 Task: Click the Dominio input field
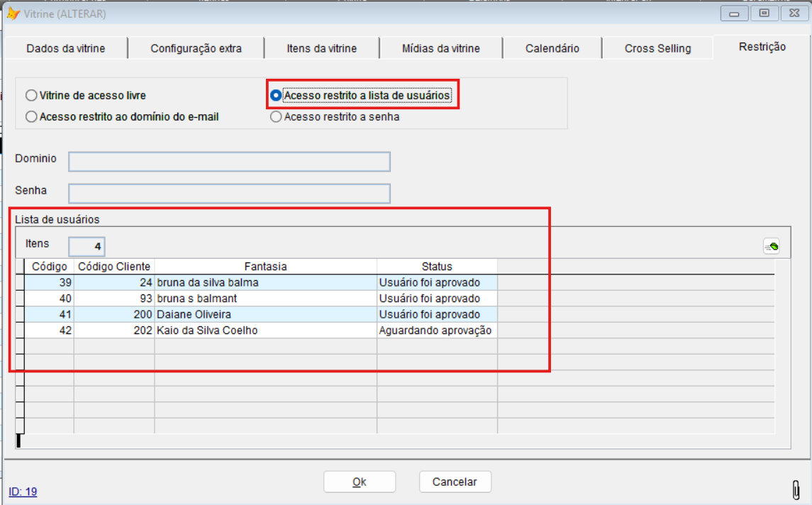[x=229, y=162]
